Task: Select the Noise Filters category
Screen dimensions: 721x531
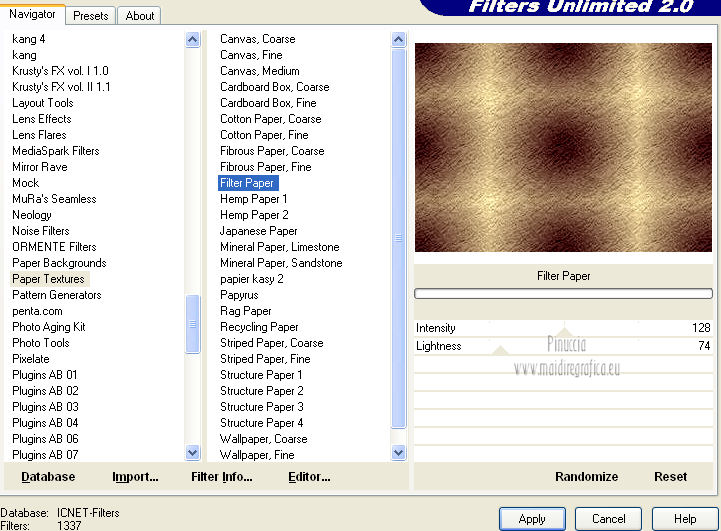Action: (x=41, y=231)
